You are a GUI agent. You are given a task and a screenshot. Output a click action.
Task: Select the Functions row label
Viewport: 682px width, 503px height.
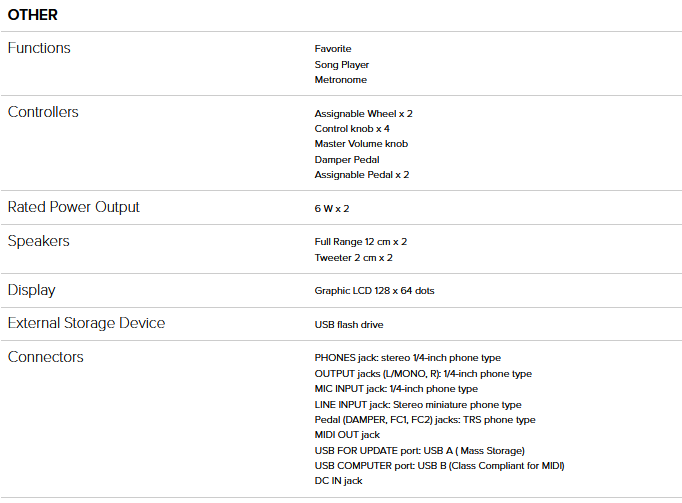(39, 48)
